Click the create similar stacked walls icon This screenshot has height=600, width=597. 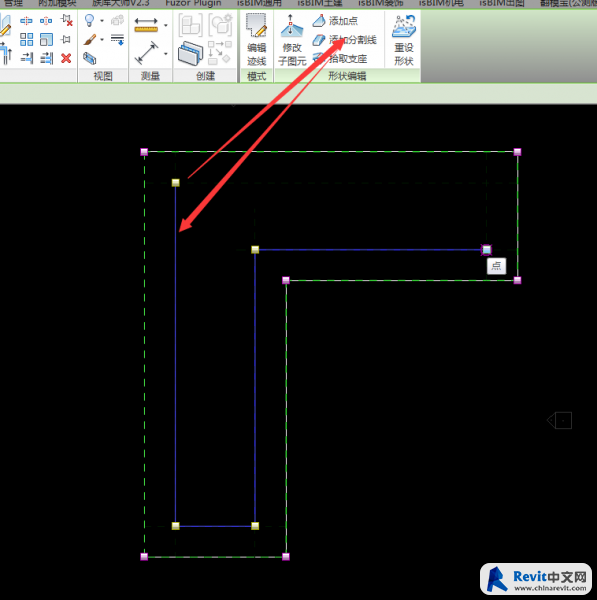coord(191,54)
